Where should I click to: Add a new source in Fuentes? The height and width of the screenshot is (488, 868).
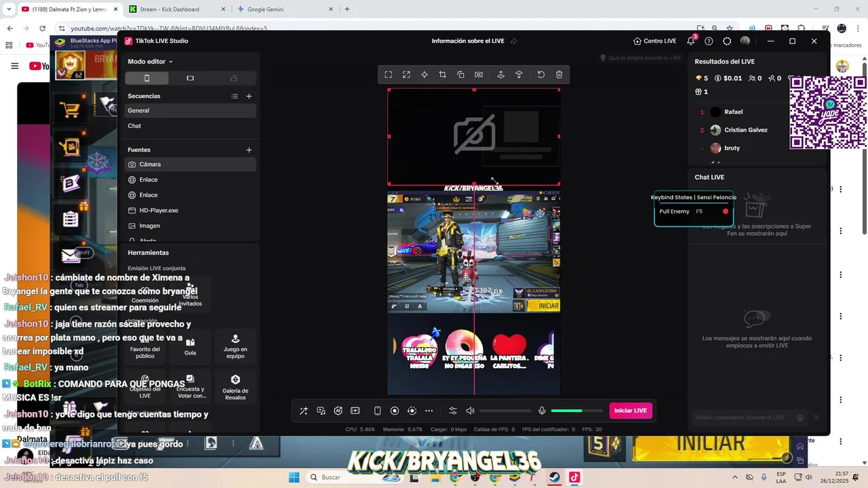click(249, 150)
